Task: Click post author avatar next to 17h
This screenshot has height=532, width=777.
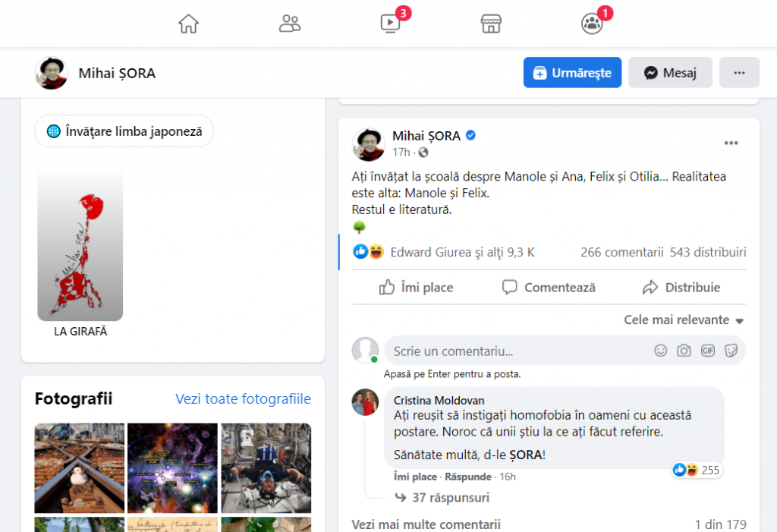Action: (368, 144)
